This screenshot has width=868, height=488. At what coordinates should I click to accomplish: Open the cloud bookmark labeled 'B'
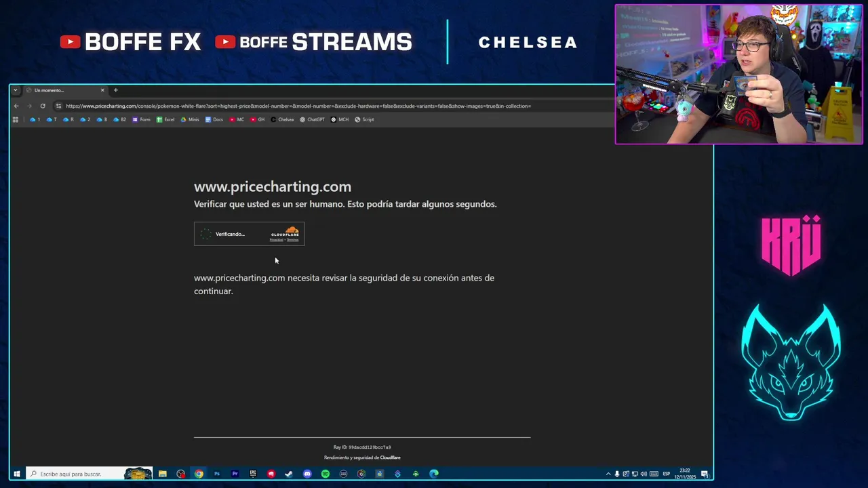coord(102,119)
